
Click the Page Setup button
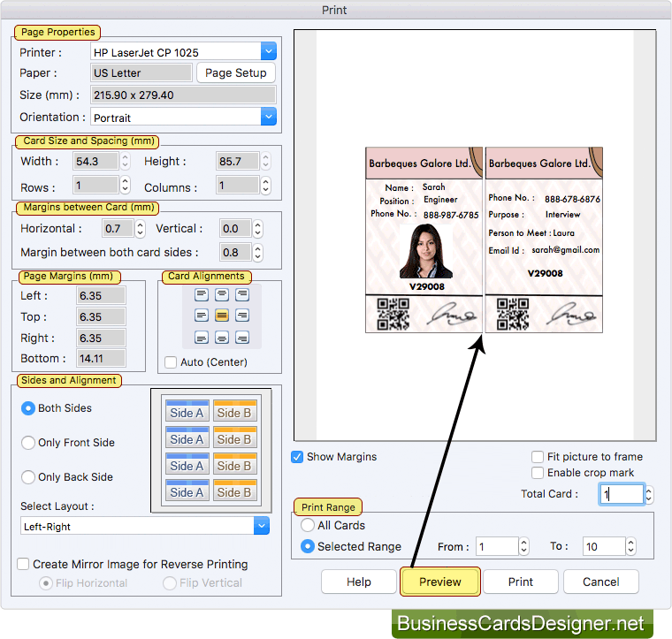point(236,72)
